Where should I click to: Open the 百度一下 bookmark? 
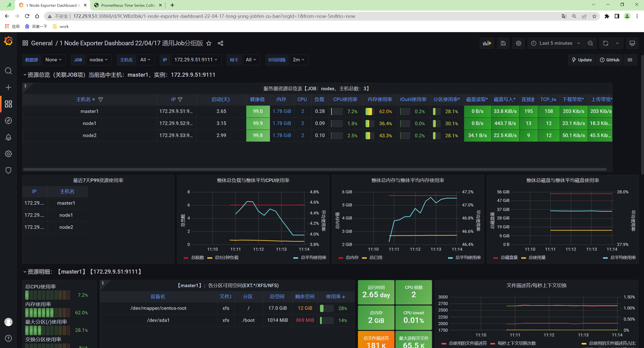(x=36, y=27)
